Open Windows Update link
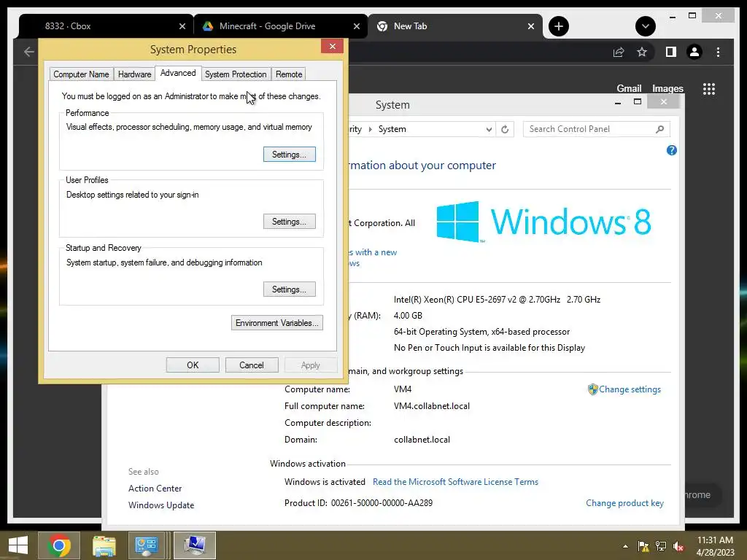This screenshot has height=560, width=747. 161,505
